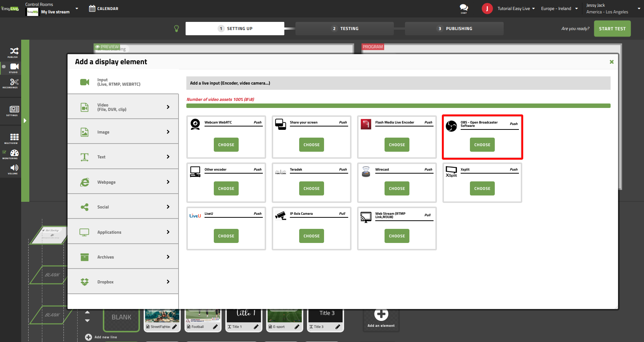Image resolution: width=644 pixels, height=342 pixels.
Task: Edit the Title 3 pencil icon
Action: pos(338,327)
